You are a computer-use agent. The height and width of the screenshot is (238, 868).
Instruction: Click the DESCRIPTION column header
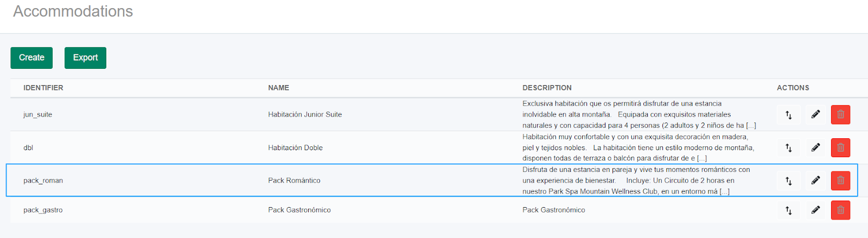point(547,88)
